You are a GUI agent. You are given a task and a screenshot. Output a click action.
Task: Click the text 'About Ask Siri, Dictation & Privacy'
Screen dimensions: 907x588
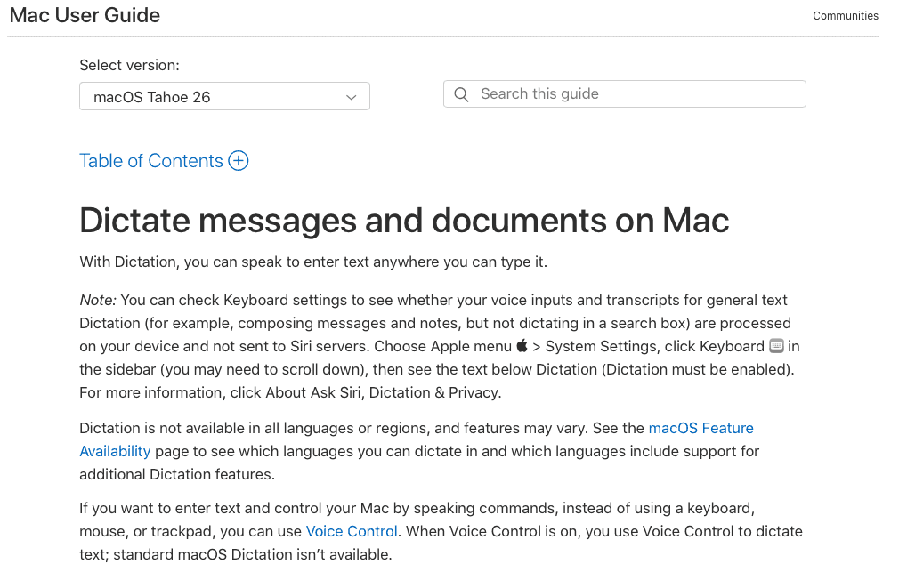point(382,392)
